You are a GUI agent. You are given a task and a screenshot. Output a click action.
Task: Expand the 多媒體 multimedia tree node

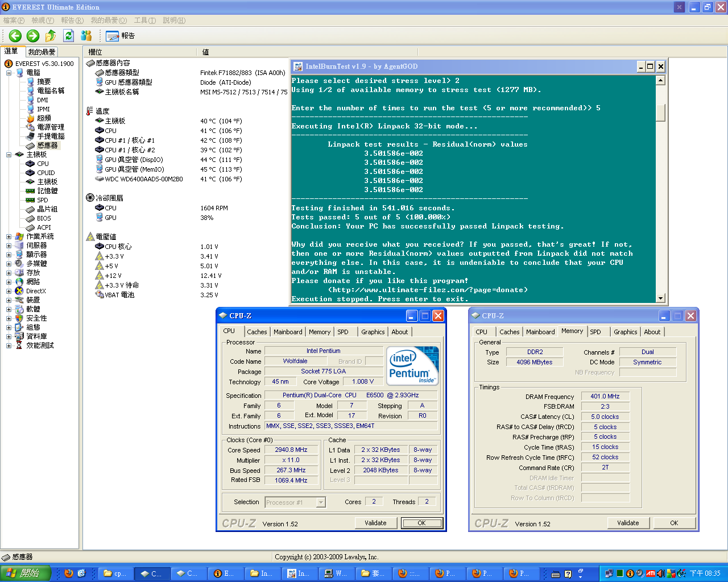[x=9, y=264]
